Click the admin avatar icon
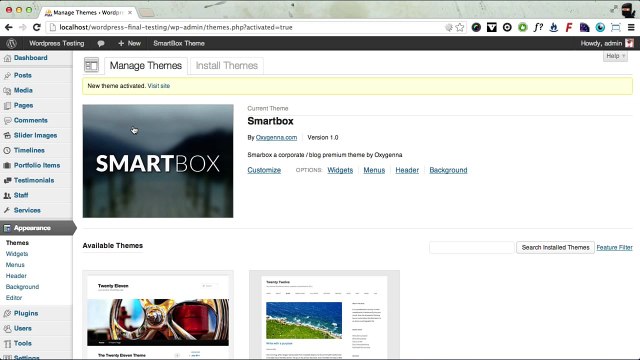This screenshot has width=640, height=360. pyautogui.click(x=629, y=43)
